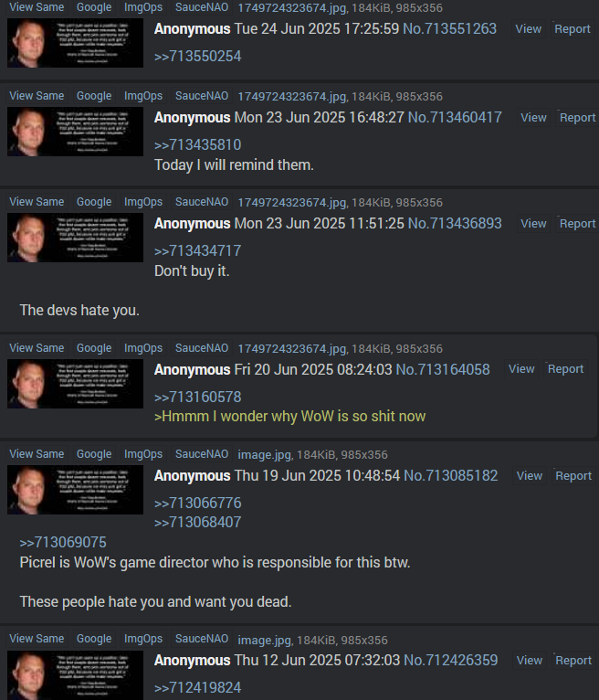599x700 pixels.
Task: Open SauceNAO for post No.713436893
Action: (x=201, y=202)
